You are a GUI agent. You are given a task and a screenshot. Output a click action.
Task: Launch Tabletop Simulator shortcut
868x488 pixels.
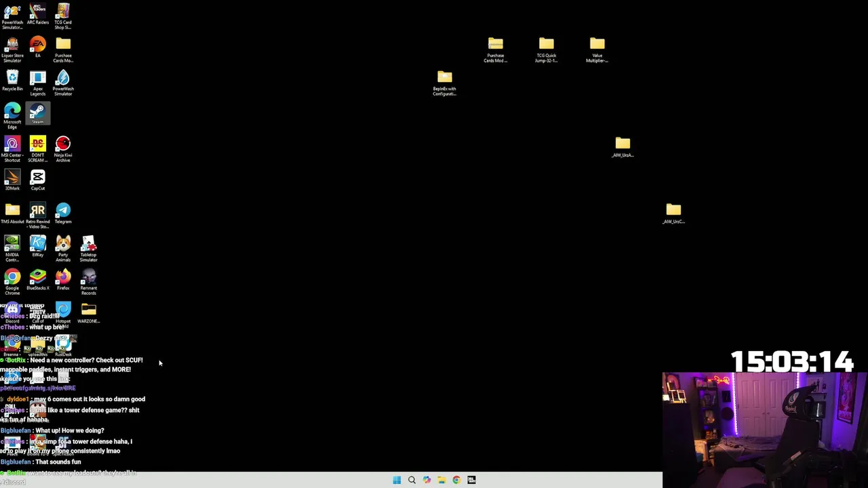coord(89,249)
